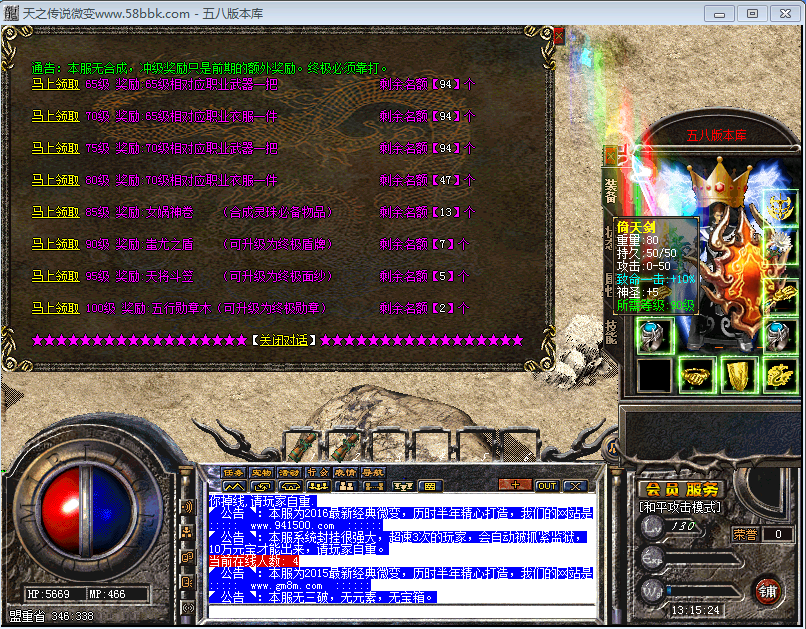Switch to the 技能 side tab

click(x=611, y=332)
